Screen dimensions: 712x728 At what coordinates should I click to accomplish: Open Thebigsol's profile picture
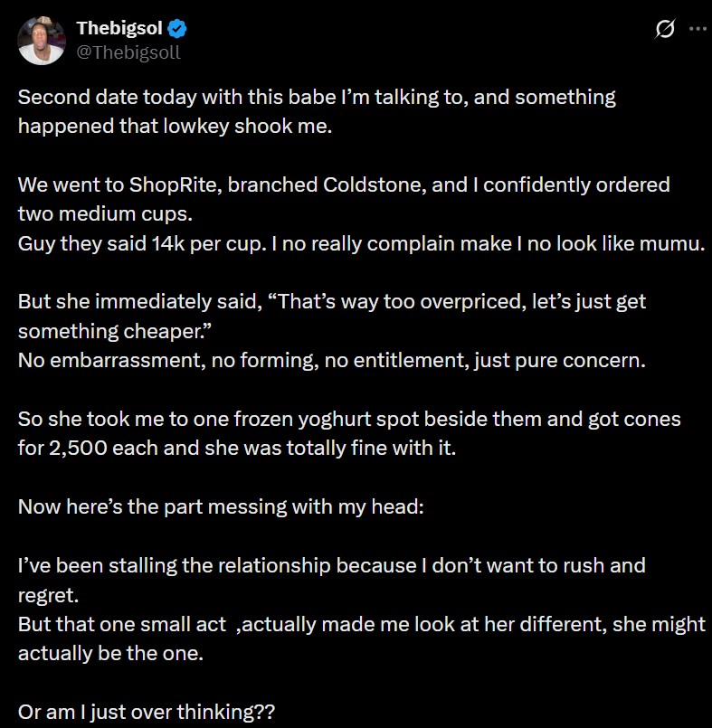tap(42, 40)
